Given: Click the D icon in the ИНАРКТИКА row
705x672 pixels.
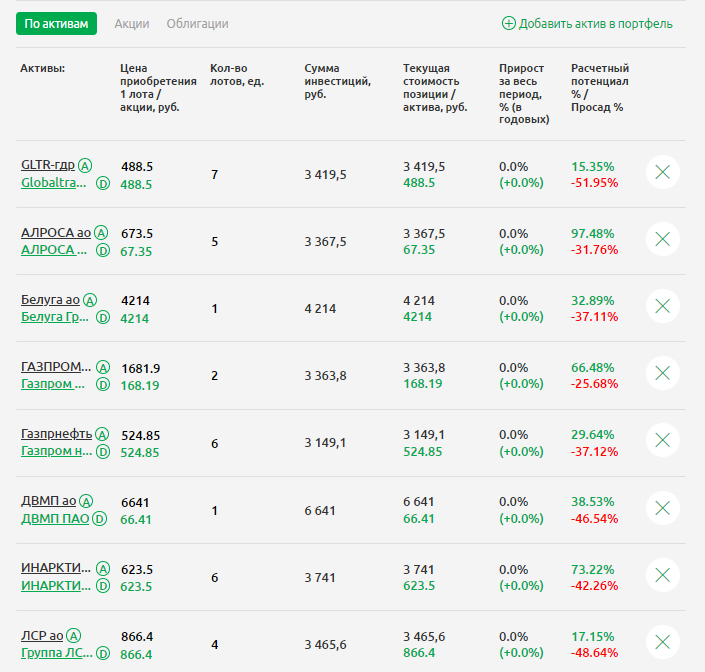Looking at the screenshot, I should [102, 585].
